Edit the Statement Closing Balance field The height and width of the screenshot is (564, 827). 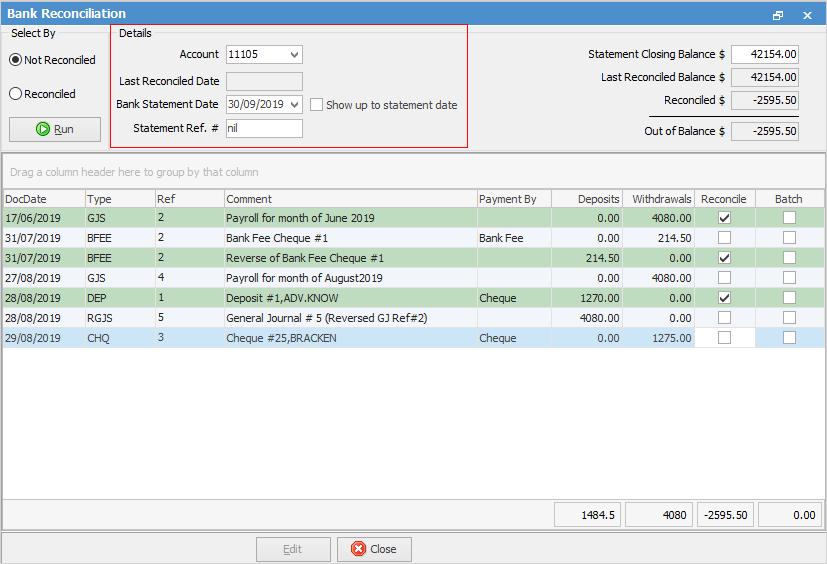pyautogui.click(x=764, y=54)
